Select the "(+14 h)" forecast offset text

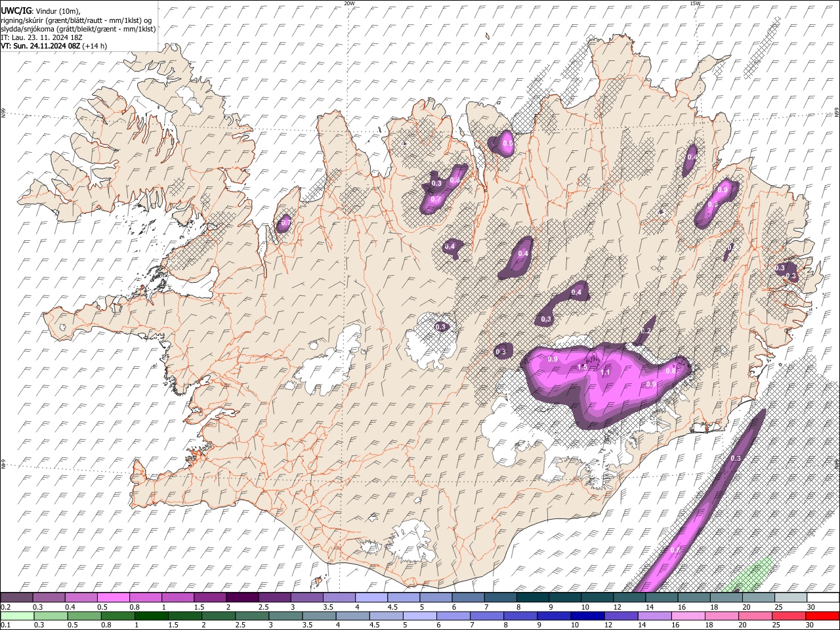coord(95,46)
